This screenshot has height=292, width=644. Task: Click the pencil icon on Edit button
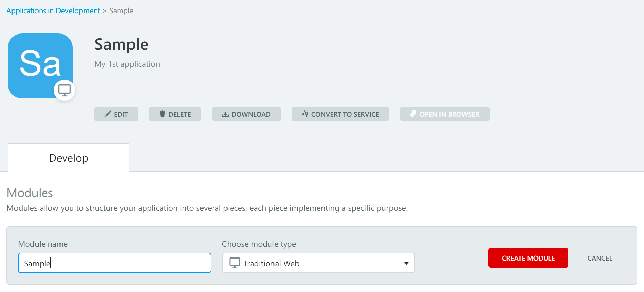(108, 114)
